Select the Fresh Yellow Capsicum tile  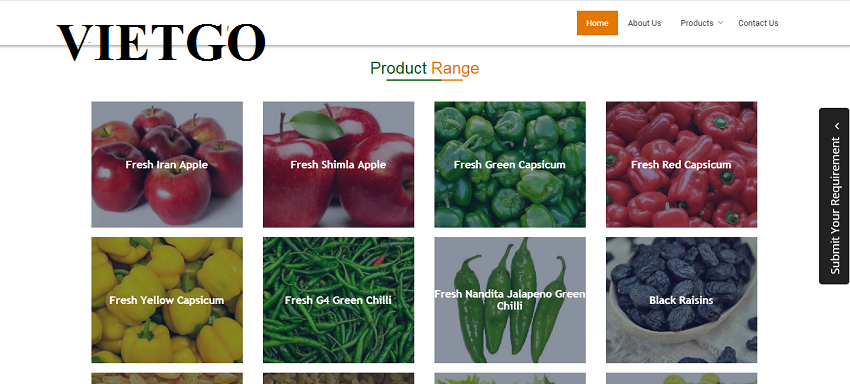(167, 300)
